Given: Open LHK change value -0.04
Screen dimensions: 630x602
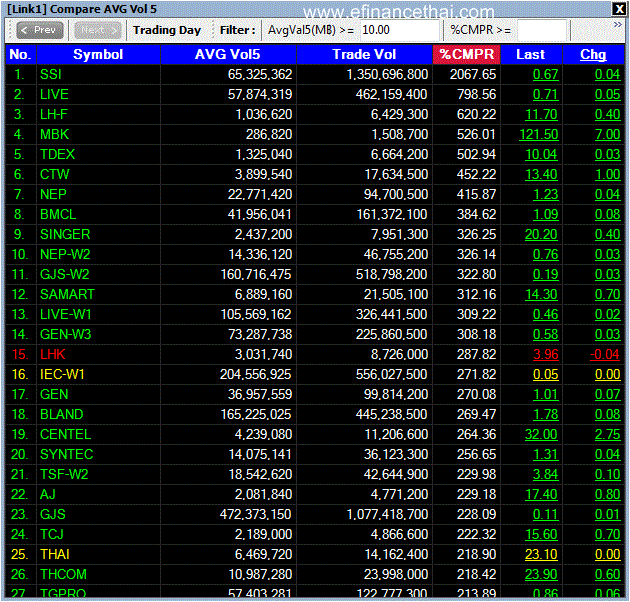Looking at the screenshot, I should (x=605, y=354).
